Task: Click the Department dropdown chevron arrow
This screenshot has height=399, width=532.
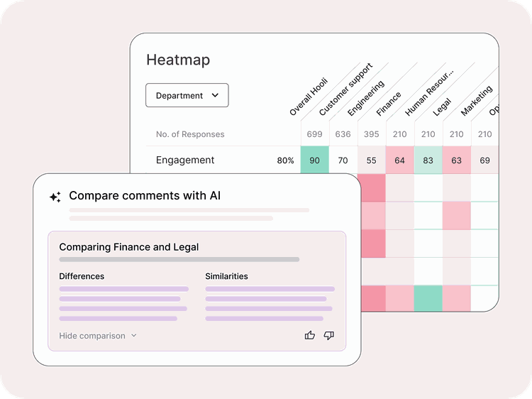Action: click(x=215, y=95)
